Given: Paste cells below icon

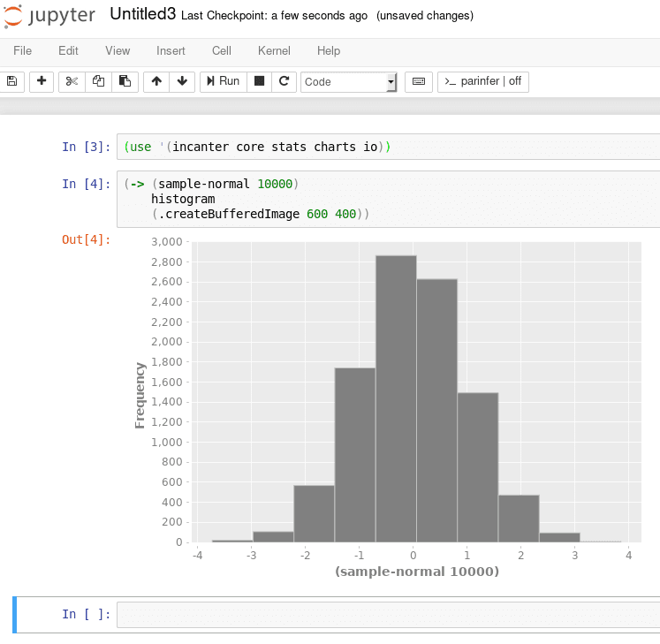Looking at the screenshot, I should [x=125, y=81].
